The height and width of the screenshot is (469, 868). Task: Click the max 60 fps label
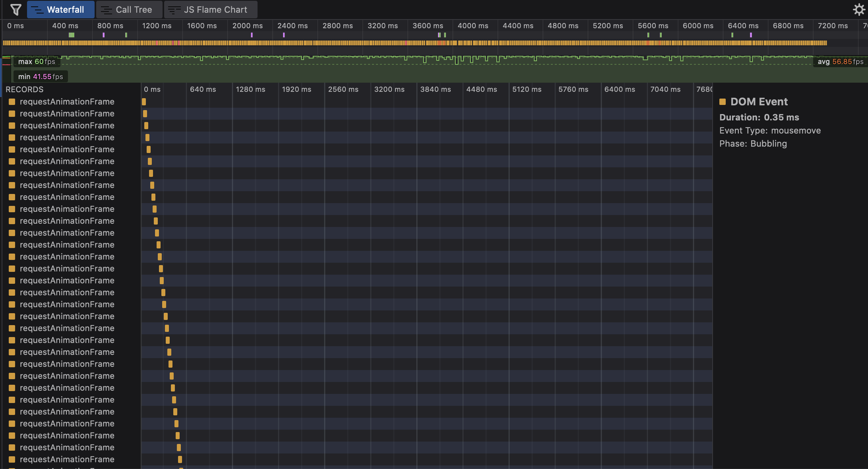[37, 62]
